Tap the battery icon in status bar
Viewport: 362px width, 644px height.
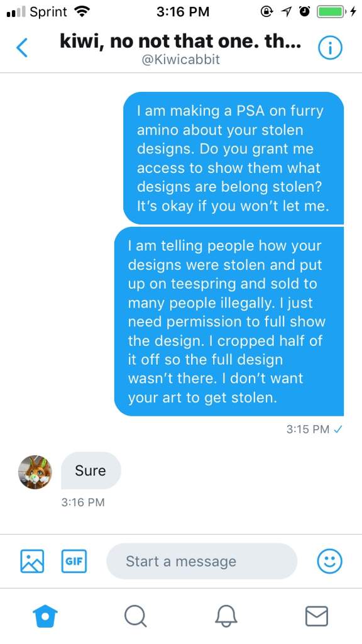(x=332, y=12)
